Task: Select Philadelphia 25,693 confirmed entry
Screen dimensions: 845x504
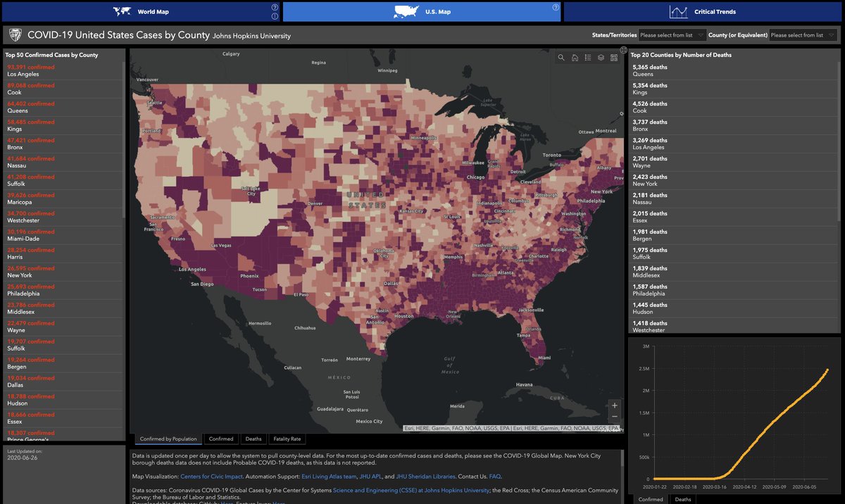Action: 63,290
